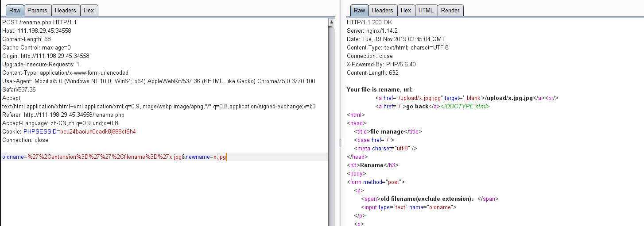Click the newname=x.jpg parameter in body

(x=206, y=157)
